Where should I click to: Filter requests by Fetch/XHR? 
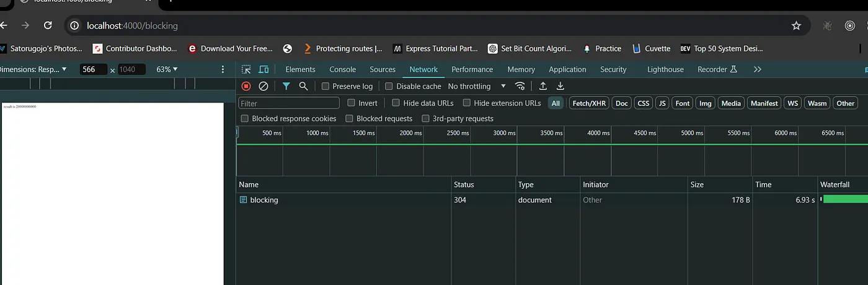pos(589,103)
